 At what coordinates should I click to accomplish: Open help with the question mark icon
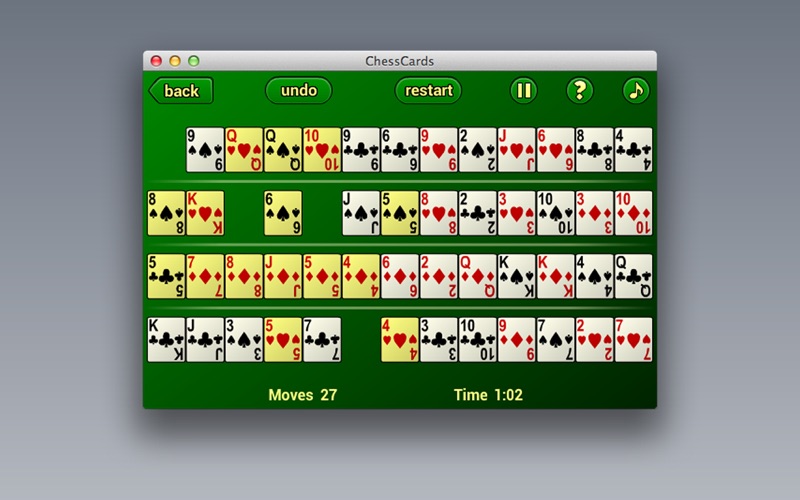coord(580,91)
